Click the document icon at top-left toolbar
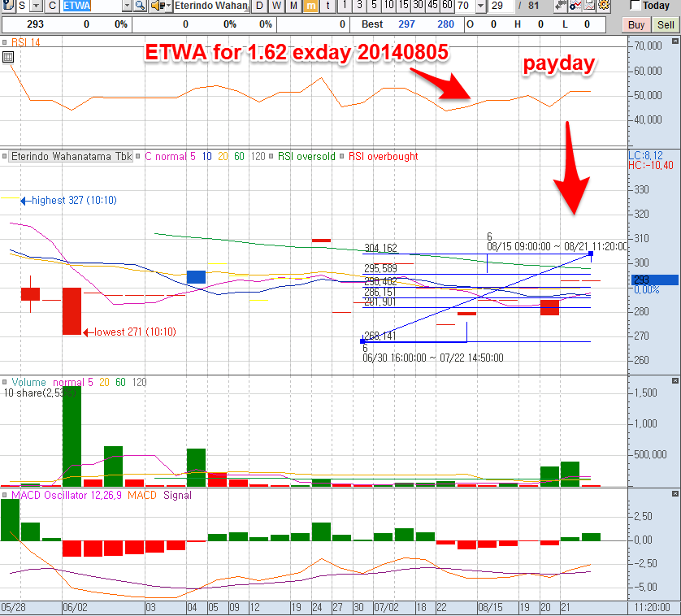681x616 pixels. click(8, 5)
